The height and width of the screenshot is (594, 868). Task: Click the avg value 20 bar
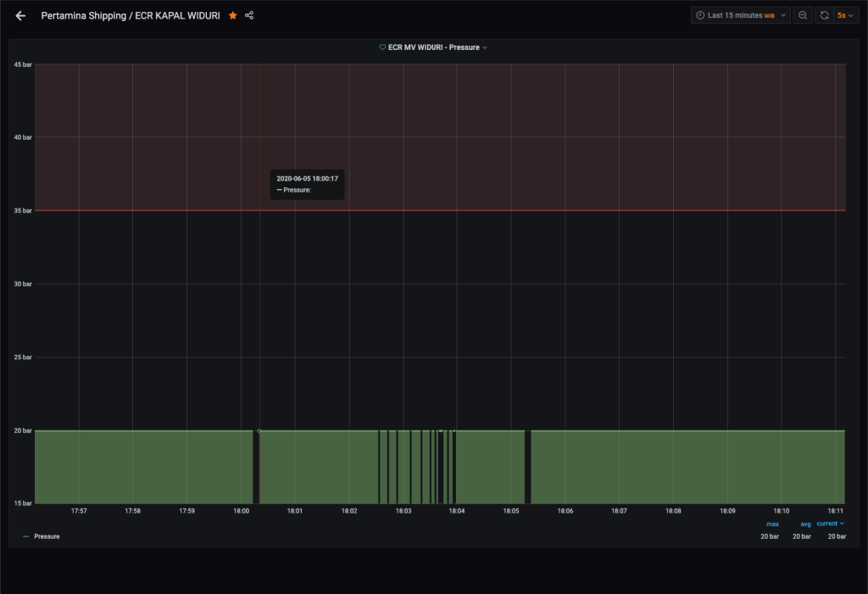pyautogui.click(x=802, y=536)
